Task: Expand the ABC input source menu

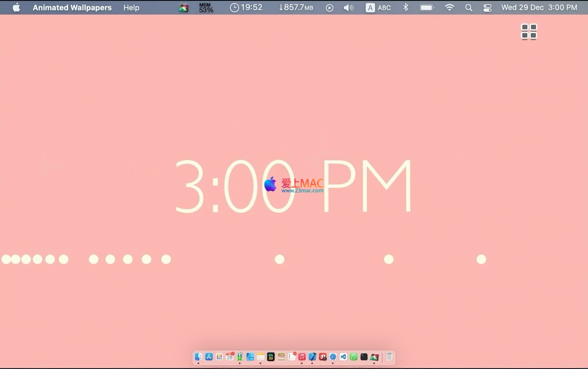Action: (378, 7)
